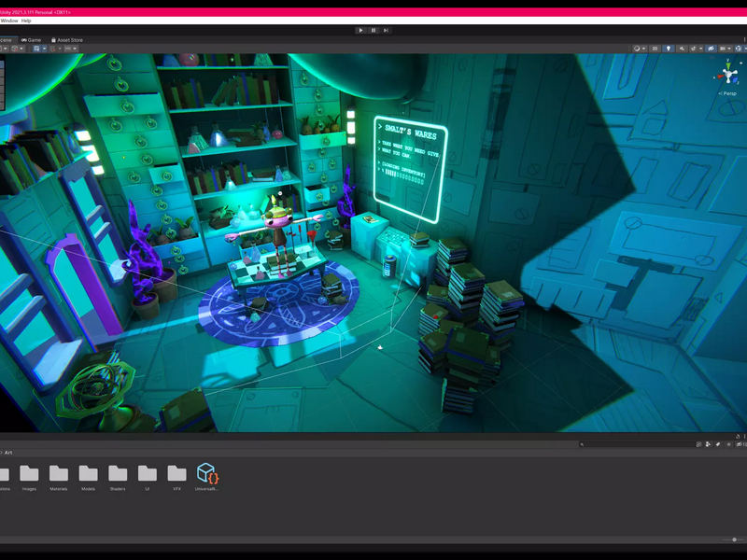Click the Search by Label tag icon
This screenshot has width=747, height=560.
coord(718,444)
